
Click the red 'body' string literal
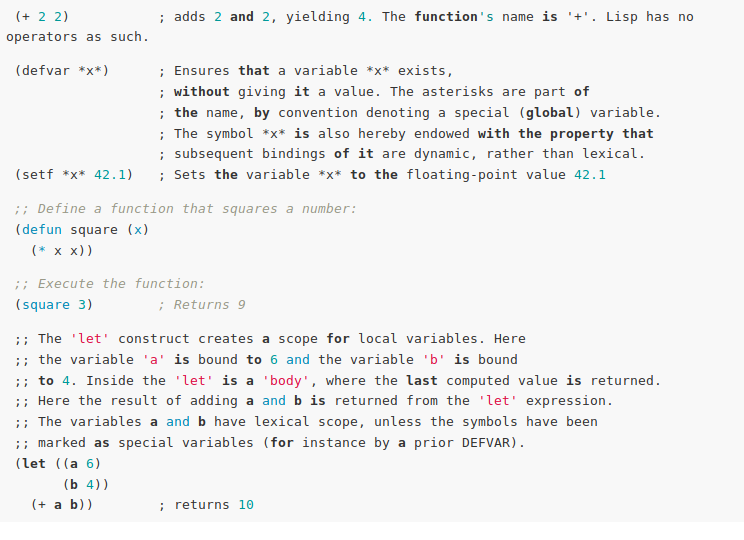[288, 381]
